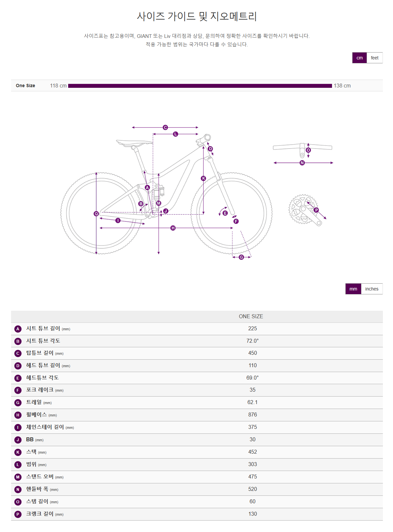393x532 pixels.
Task: Switch height units to feet
Action: (x=374, y=58)
